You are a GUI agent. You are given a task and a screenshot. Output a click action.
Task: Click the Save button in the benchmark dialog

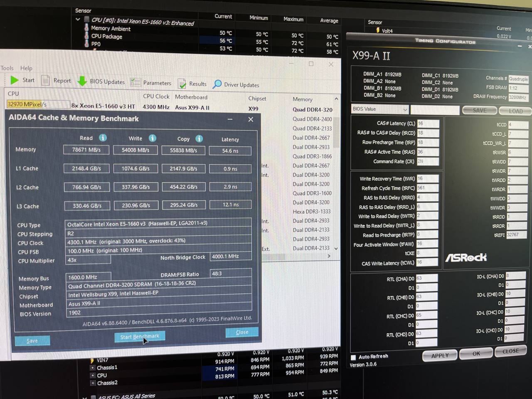tap(32, 341)
